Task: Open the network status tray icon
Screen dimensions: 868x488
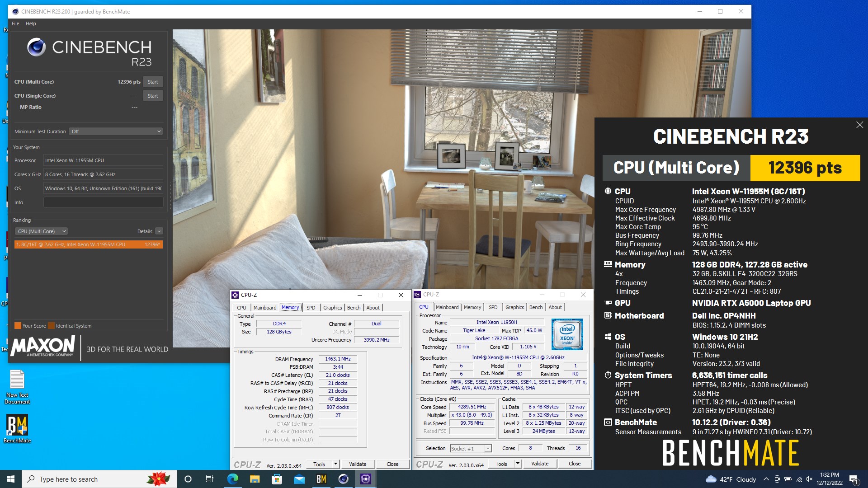Action: 799,479
